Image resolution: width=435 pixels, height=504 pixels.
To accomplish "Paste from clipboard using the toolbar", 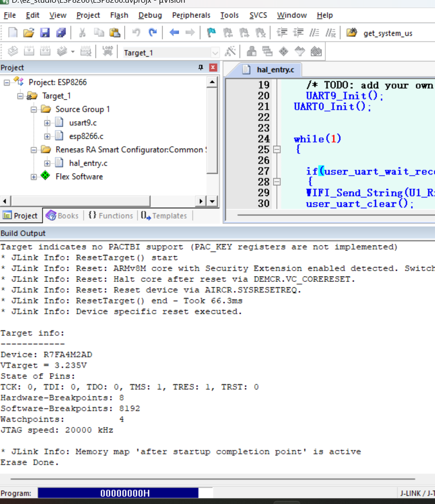I will click(114, 32).
